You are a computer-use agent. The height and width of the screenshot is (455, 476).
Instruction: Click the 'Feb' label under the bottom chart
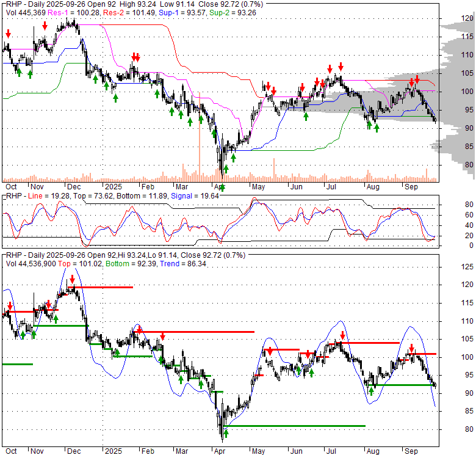pos(148,451)
